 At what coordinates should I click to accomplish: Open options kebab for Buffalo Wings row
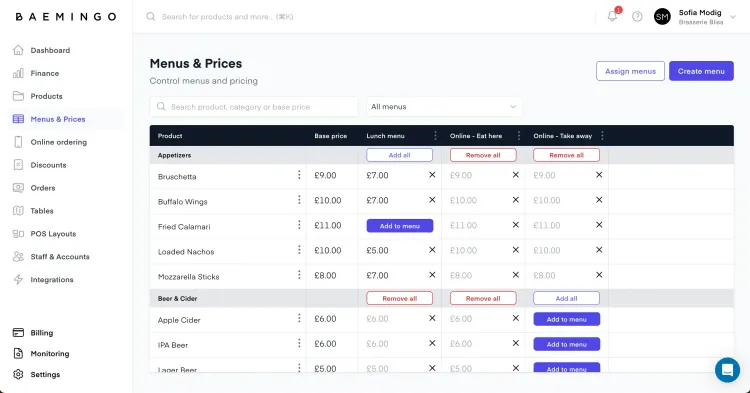pos(299,200)
